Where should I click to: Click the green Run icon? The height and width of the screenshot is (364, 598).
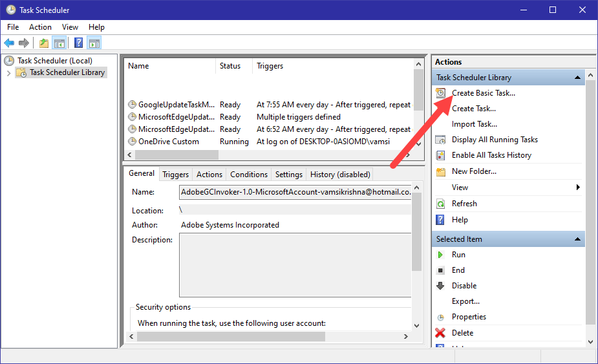tap(440, 255)
